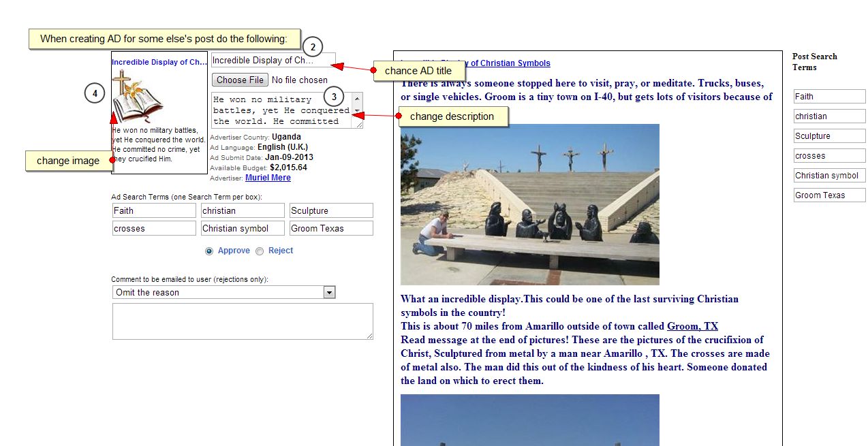Click the Bible and cross ad image
This screenshot has width=868, height=446.
(x=138, y=96)
